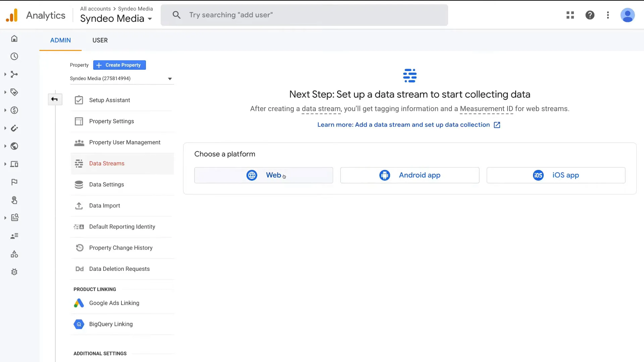Screen dimensions: 644x362
Task: Click Setup Assistant label
Action: tap(109, 100)
